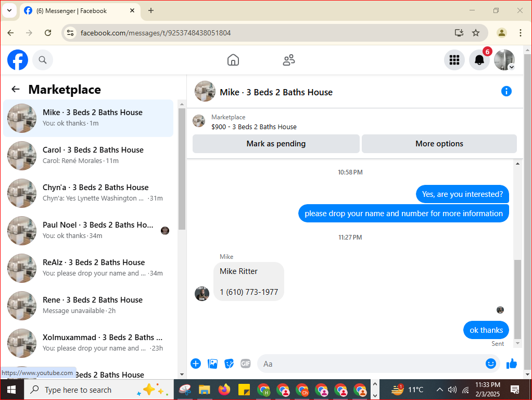Click the conversation scrollbar thumb
This screenshot has width=532, height=400.
[x=517, y=299]
